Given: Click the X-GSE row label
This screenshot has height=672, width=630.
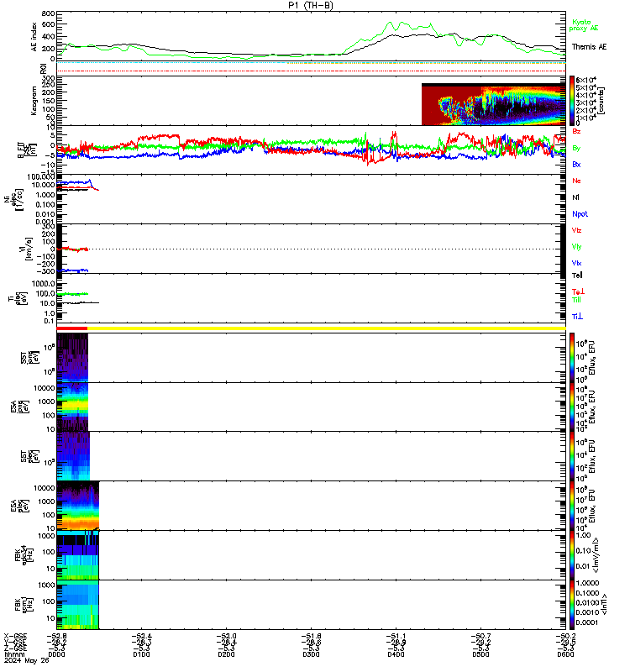Looking at the screenshot, I should (15, 637).
